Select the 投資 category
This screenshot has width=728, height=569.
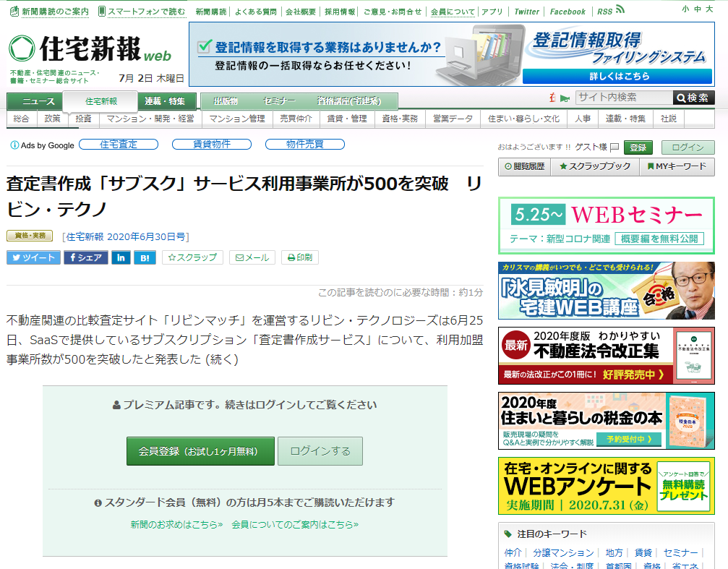click(x=84, y=119)
